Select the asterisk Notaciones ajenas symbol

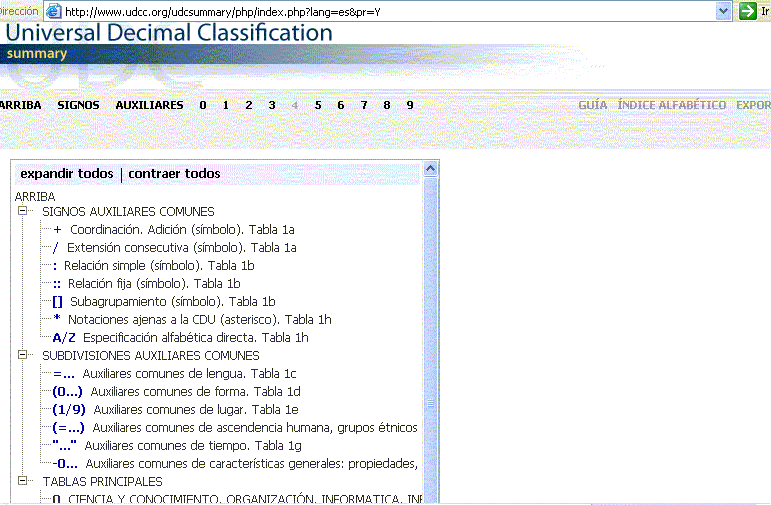click(57, 320)
